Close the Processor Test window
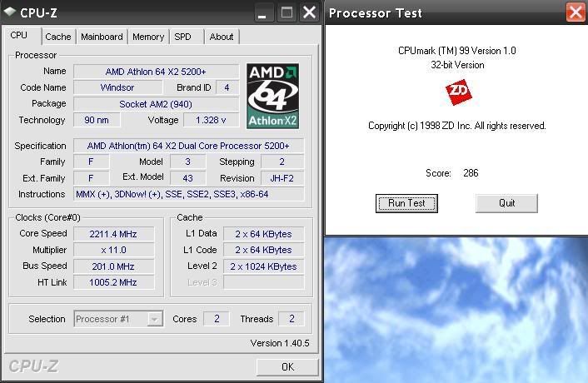 [x=576, y=12]
